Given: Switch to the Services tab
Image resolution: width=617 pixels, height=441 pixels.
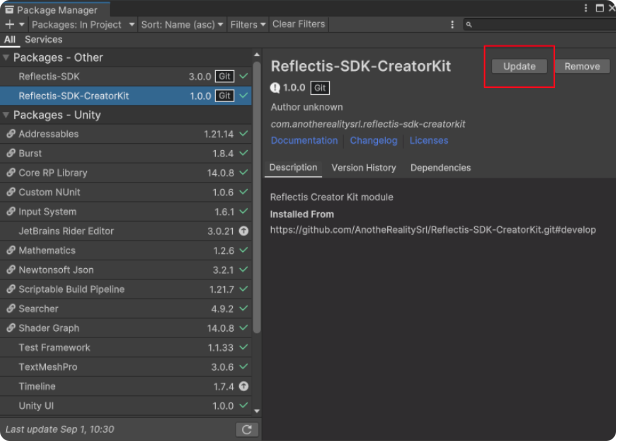Looking at the screenshot, I should pyautogui.click(x=43, y=39).
